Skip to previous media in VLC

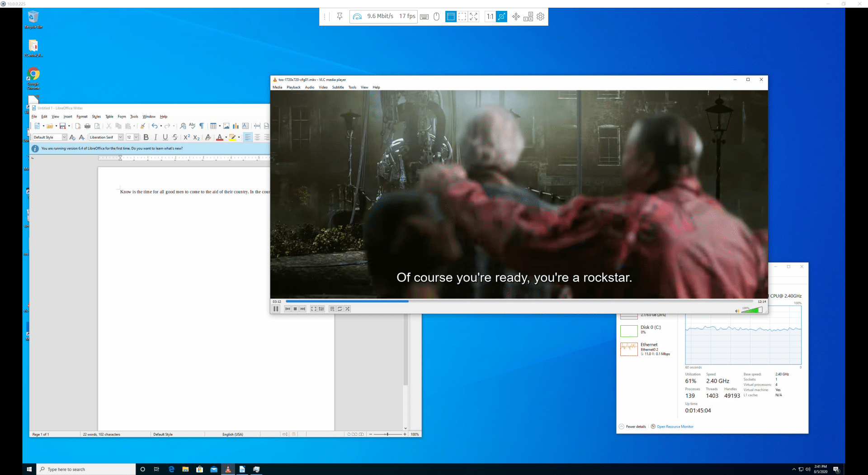tap(288, 309)
